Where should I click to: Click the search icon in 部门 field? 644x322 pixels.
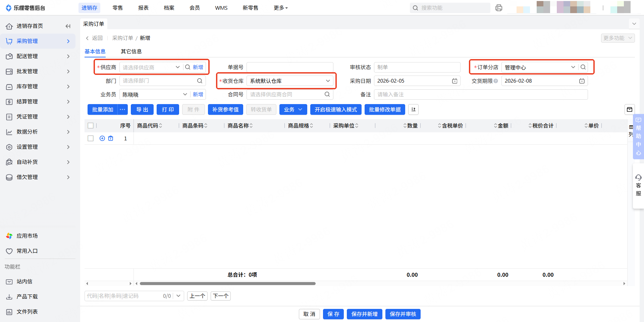(200, 81)
